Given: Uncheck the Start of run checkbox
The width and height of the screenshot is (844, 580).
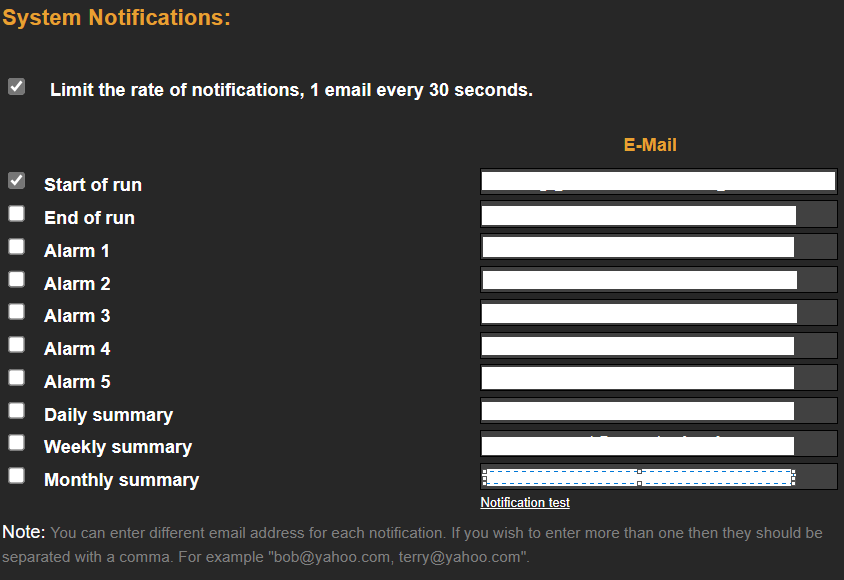Looking at the screenshot, I should click(16, 181).
